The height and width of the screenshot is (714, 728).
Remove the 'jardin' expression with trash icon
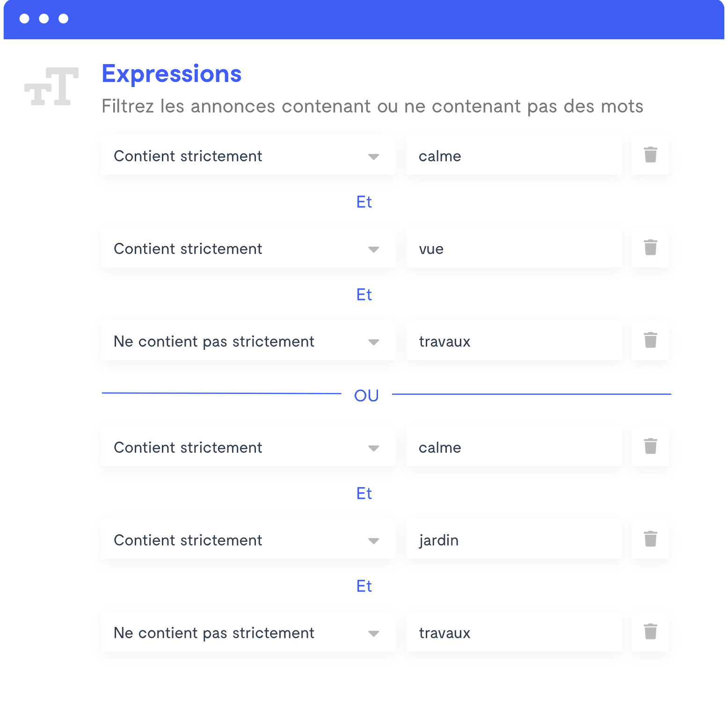650,539
